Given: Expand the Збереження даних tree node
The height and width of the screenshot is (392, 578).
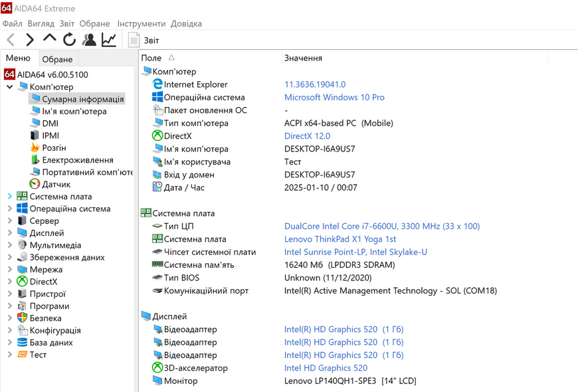Looking at the screenshot, I should tap(10, 257).
